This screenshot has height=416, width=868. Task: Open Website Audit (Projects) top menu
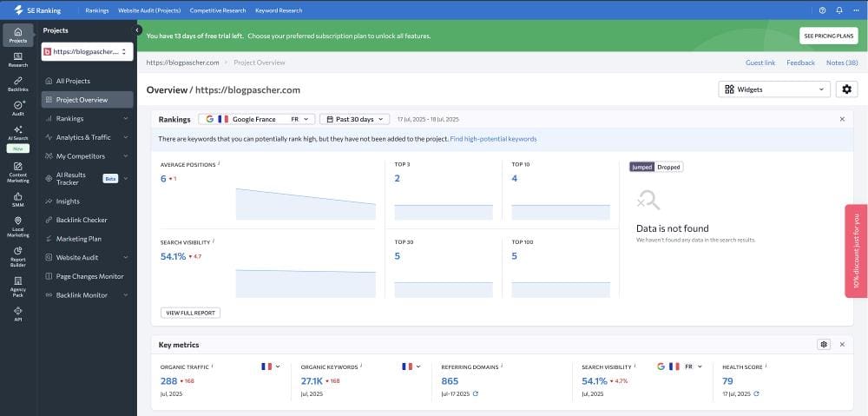point(149,10)
